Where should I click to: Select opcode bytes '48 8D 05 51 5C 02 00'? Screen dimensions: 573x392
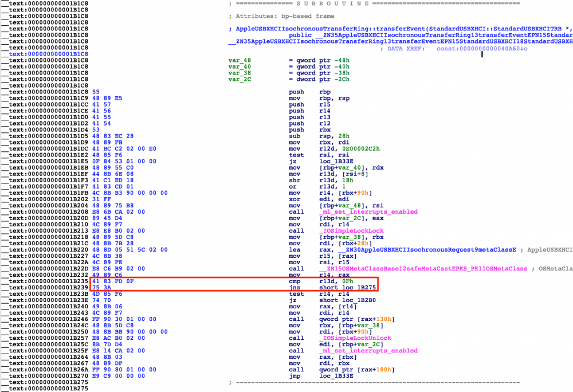pos(129,250)
